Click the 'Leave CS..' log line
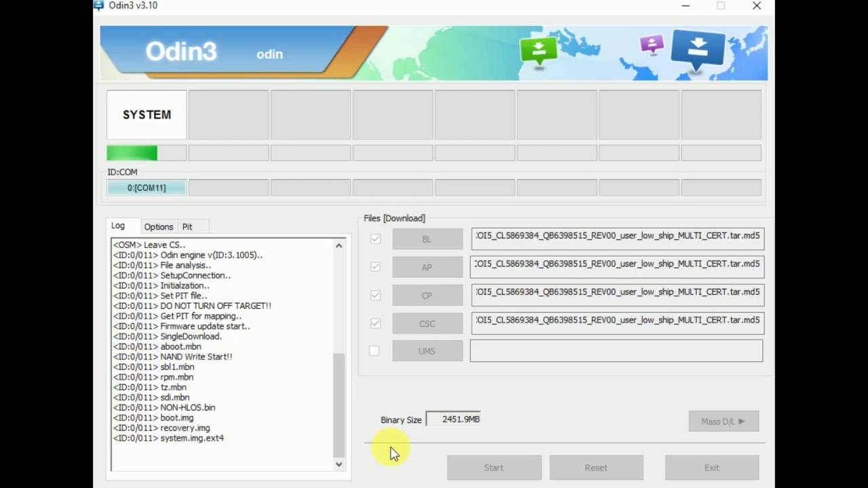The image size is (868, 488). click(x=149, y=245)
